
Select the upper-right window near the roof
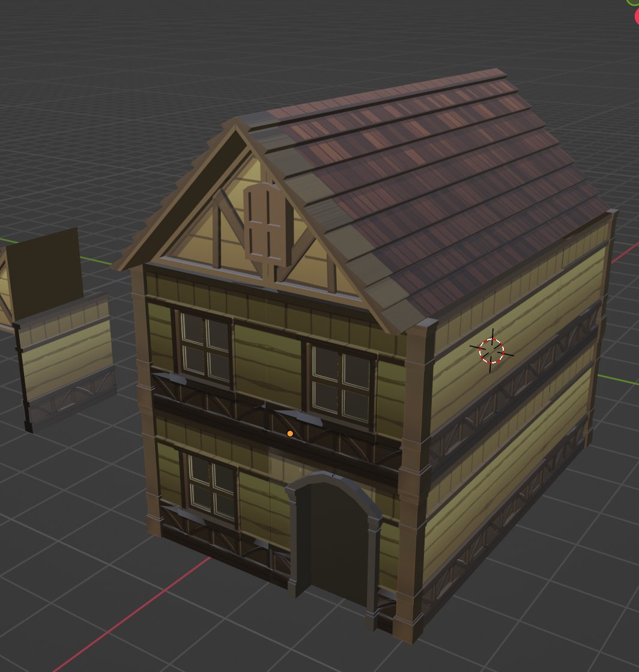click(339, 378)
